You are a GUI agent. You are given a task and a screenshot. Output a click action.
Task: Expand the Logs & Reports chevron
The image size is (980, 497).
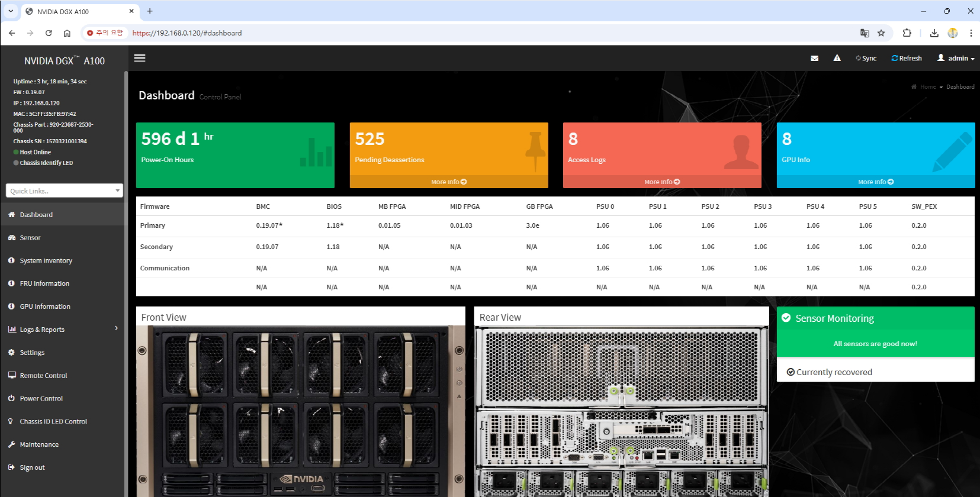(116, 328)
